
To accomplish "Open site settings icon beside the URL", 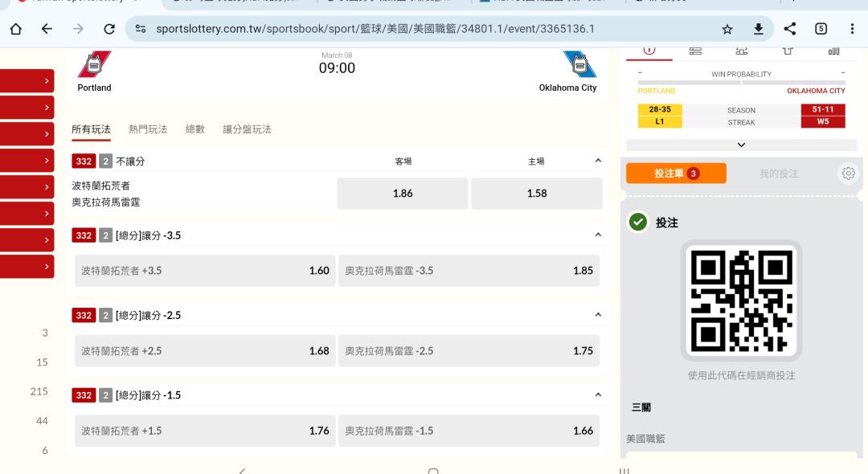I will point(141,29).
